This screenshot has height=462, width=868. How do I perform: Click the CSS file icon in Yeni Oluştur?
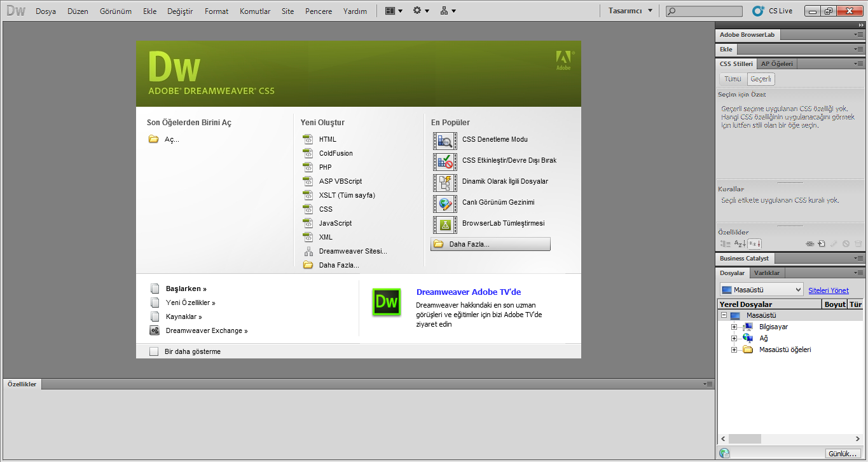click(308, 209)
